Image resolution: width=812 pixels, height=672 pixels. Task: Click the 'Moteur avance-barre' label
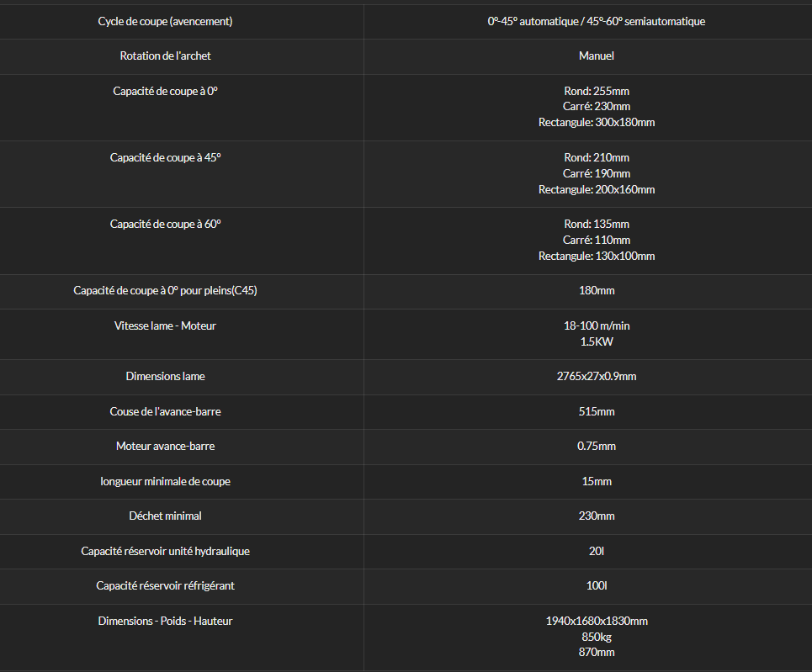[165, 447]
